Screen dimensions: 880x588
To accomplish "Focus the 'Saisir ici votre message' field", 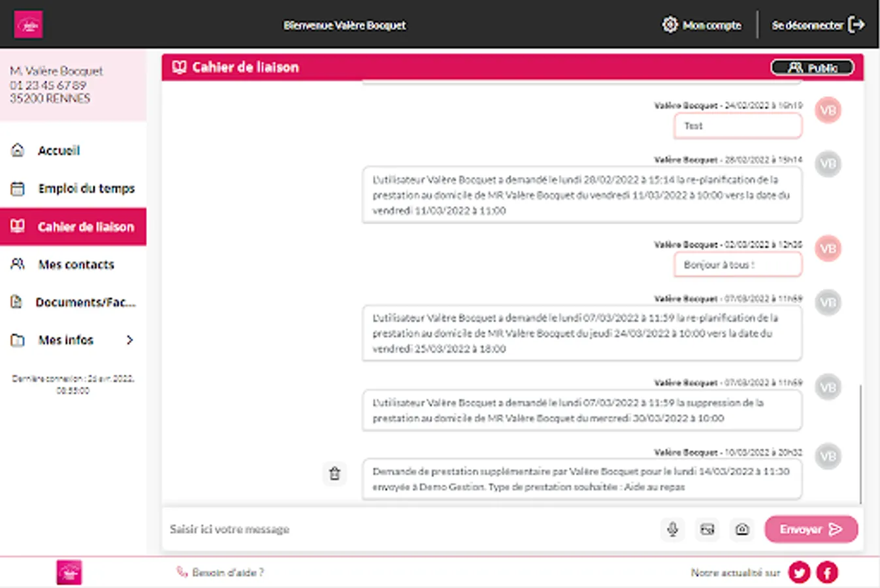I will (410, 529).
